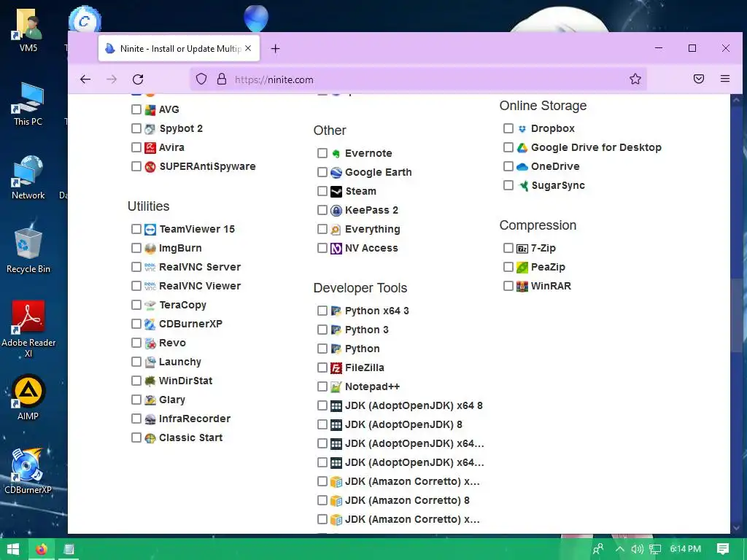Screen dimensions: 747x560
Task: Click the SUPERAntiSpyware icon
Action: tap(150, 167)
